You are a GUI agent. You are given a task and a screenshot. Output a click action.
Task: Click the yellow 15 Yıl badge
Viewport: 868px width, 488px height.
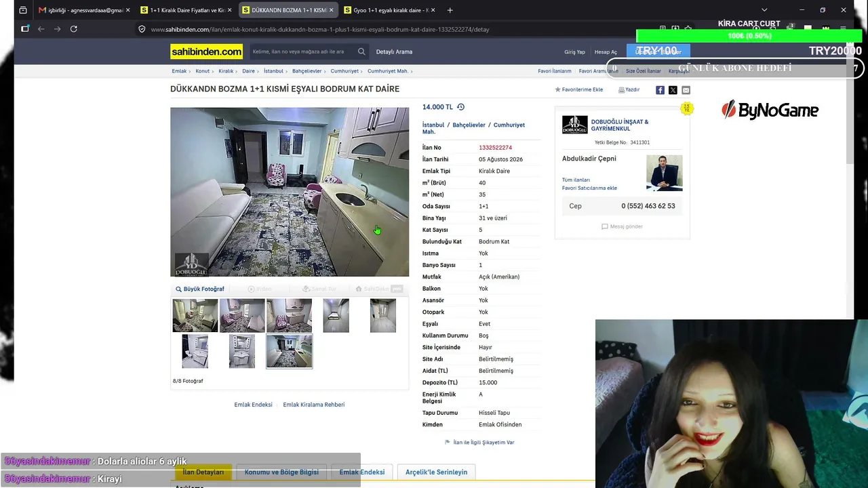point(687,108)
